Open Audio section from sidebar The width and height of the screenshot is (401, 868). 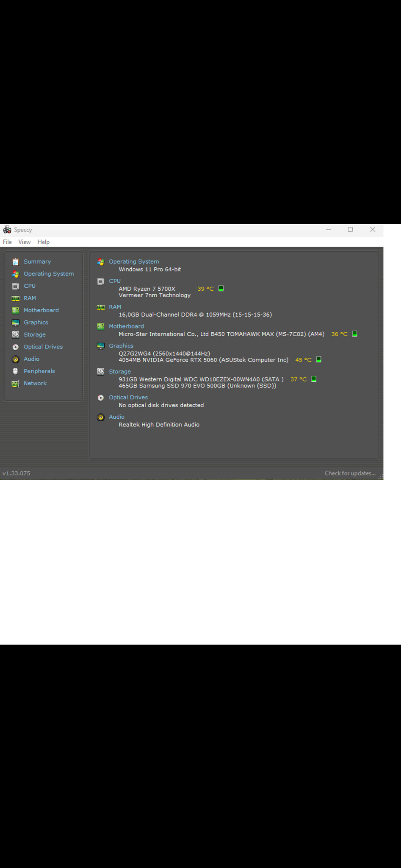click(31, 359)
